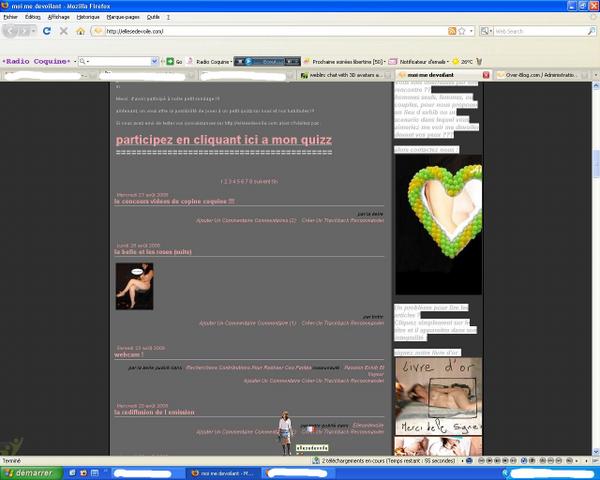Expand toolbar search box dropdown arrow

154,61
